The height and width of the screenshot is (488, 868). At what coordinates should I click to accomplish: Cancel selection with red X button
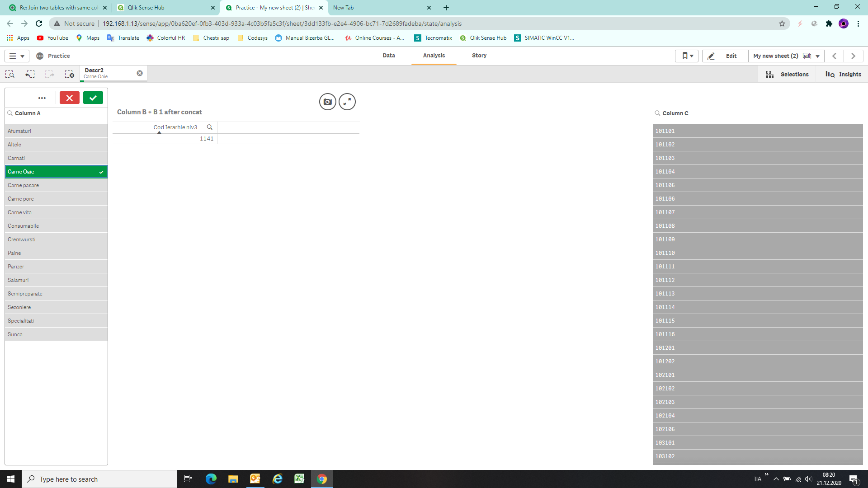click(70, 98)
